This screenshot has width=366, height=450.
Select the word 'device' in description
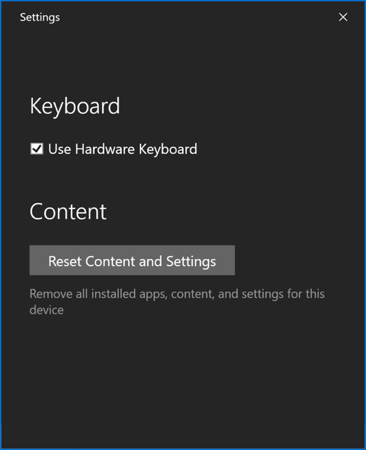tap(46, 310)
